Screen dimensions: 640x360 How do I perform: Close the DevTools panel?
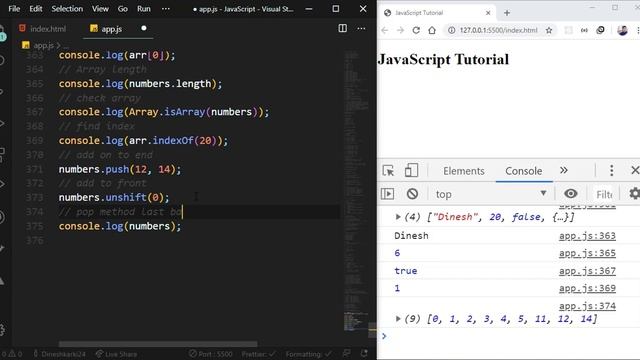635,170
